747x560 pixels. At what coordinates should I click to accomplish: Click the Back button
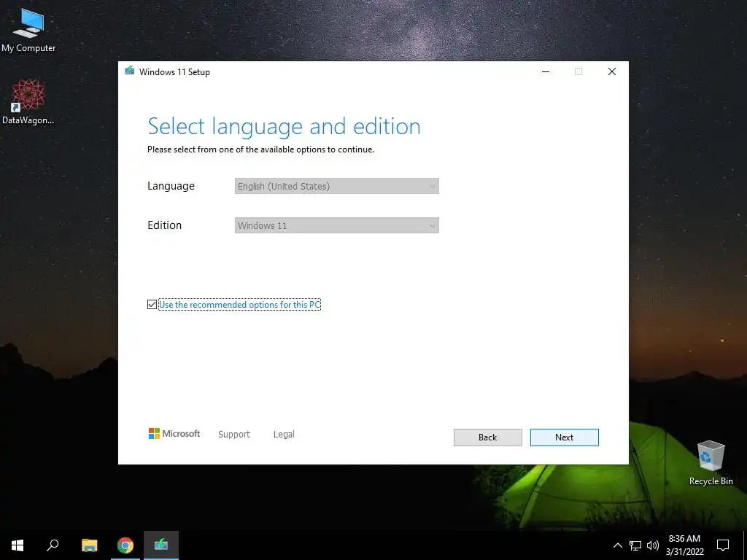[487, 437]
